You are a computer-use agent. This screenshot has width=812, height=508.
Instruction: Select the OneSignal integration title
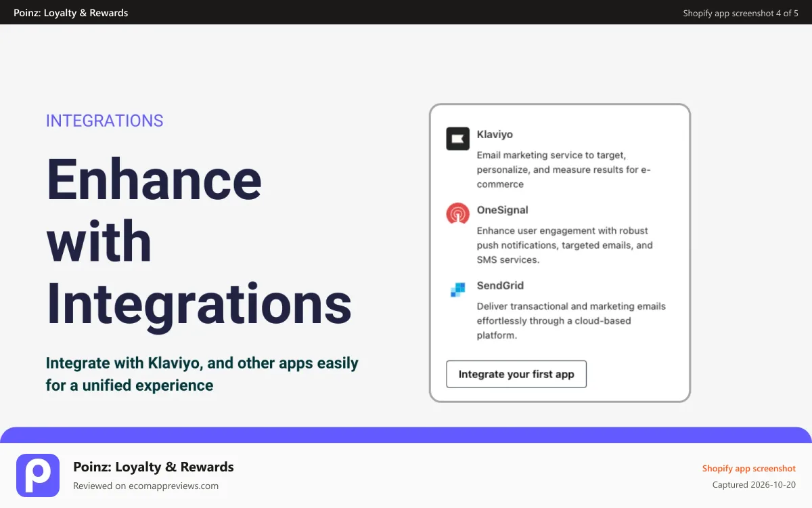502,210
